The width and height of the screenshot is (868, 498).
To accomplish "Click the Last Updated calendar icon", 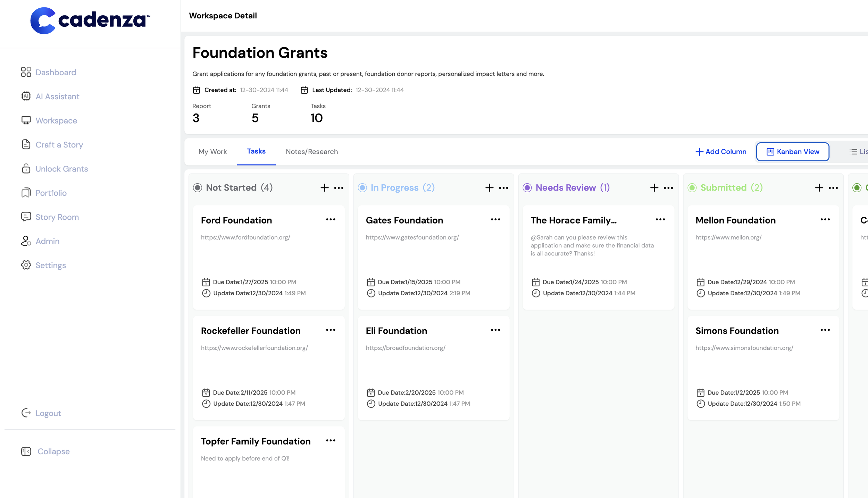I will (x=304, y=90).
